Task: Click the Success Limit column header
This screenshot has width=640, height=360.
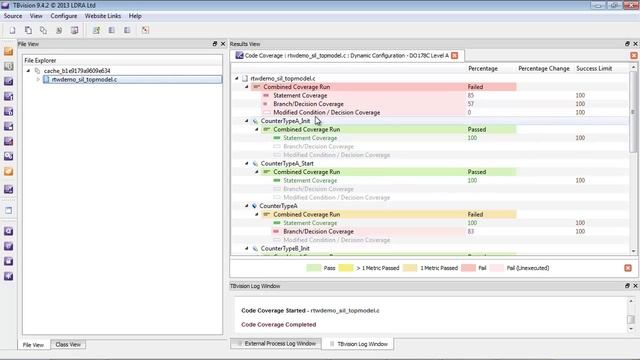Action: [x=594, y=69]
